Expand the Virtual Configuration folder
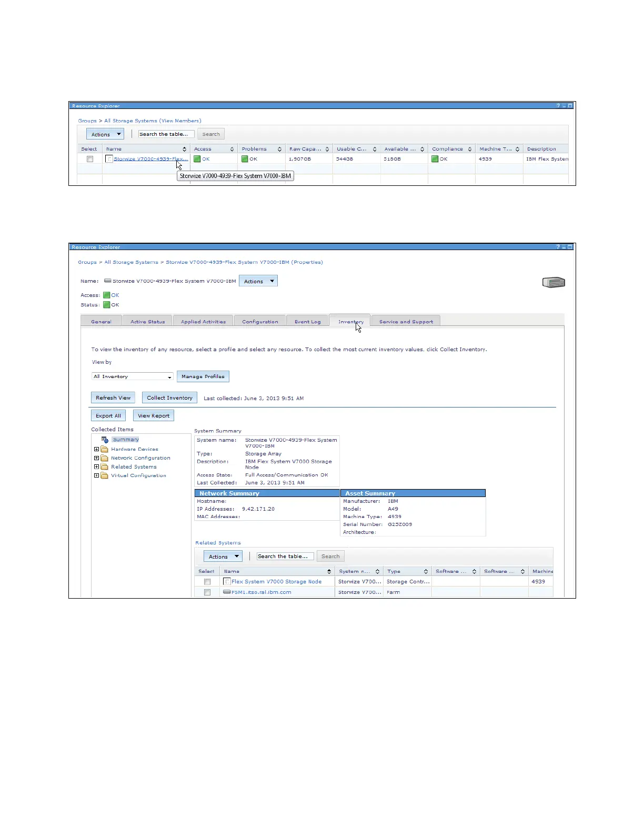This screenshot has height=834, width=644. click(96, 475)
